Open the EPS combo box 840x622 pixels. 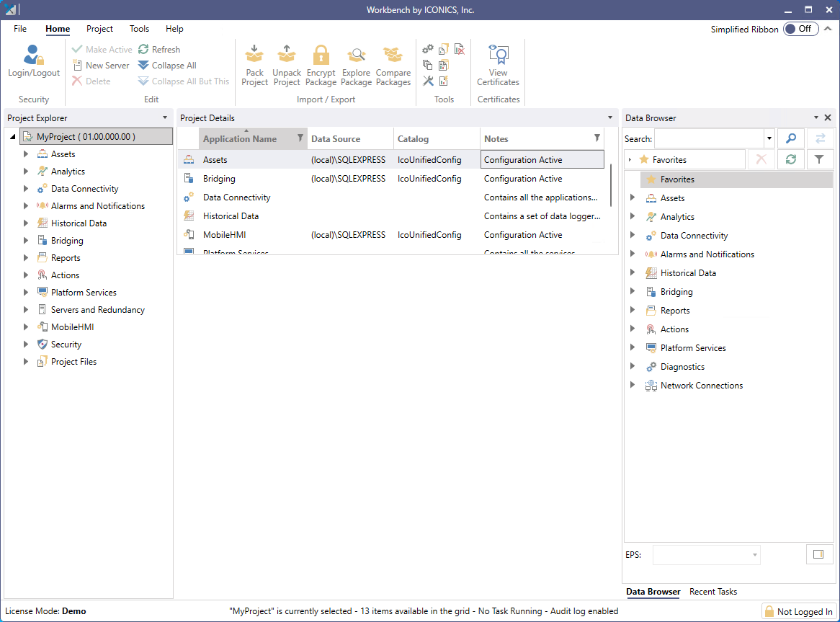click(x=706, y=554)
